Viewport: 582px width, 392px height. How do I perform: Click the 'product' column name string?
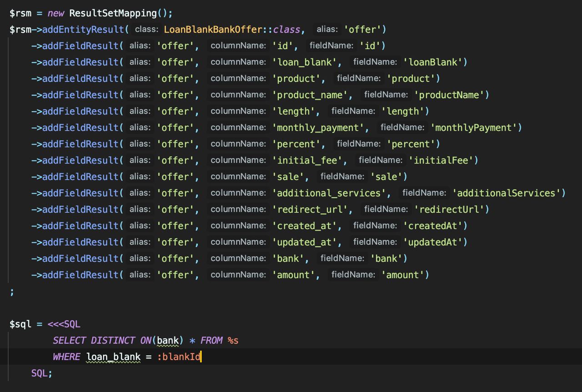pos(296,79)
